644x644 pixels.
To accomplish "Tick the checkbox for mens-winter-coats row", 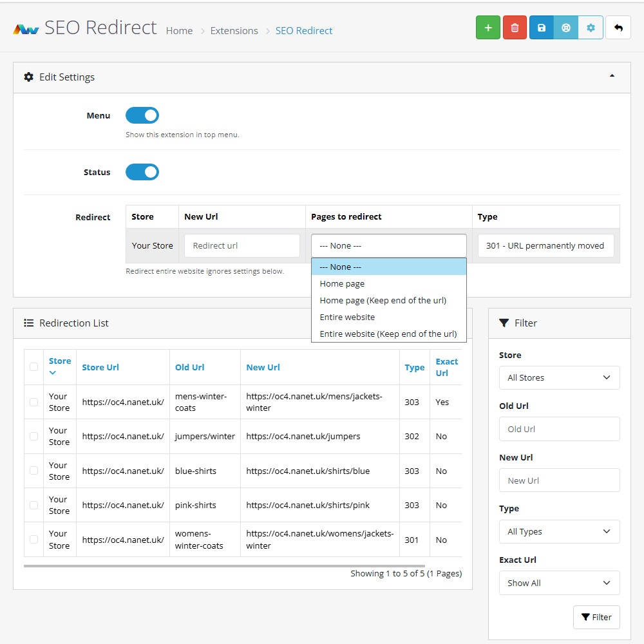I will [x=33, y=402].
